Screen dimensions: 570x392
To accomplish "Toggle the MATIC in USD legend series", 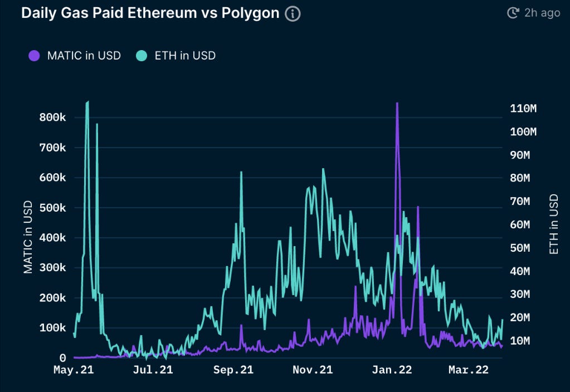I will coord(75,56).
